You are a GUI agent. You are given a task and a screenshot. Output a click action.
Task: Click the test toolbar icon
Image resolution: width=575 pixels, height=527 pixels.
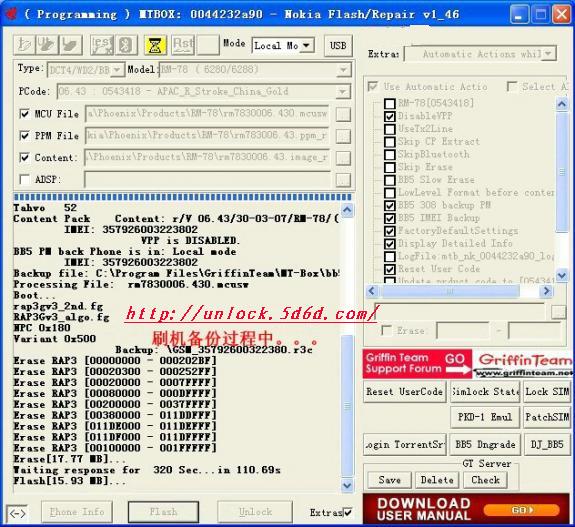pos(102,45)
